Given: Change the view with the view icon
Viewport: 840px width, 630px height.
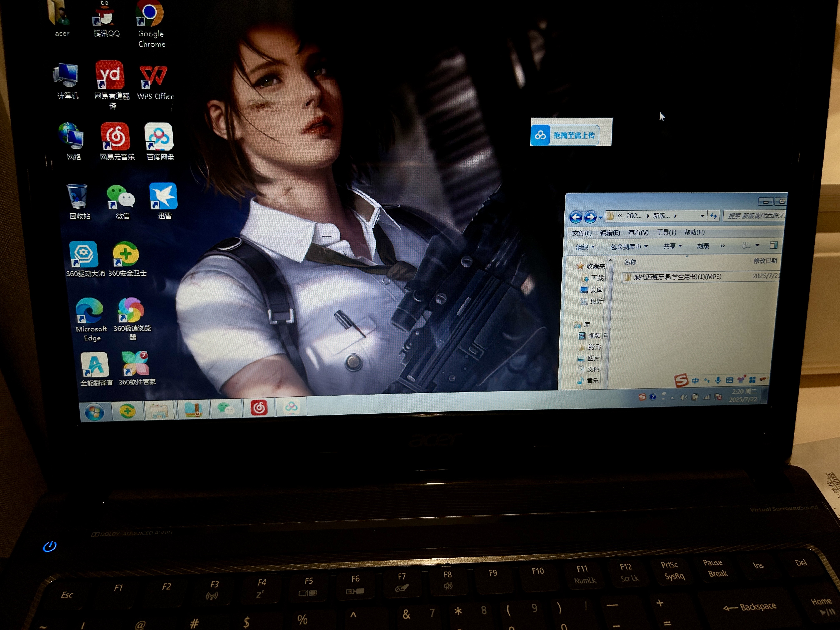Looking at the screenshot, I should [x=747, y=245].
